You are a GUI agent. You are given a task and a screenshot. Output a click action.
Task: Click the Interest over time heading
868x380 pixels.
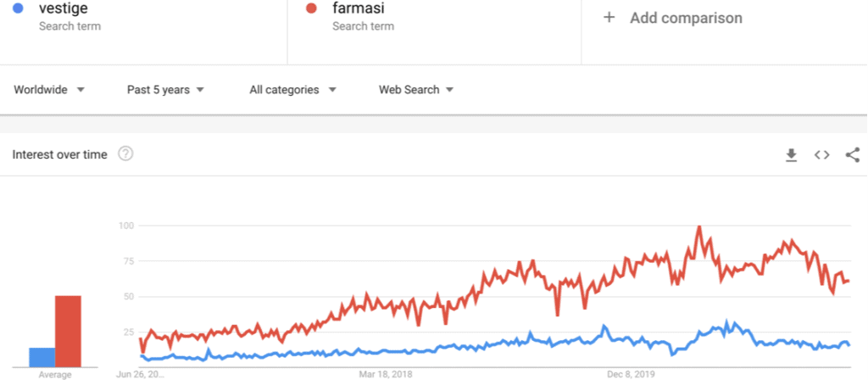(60, 154)
